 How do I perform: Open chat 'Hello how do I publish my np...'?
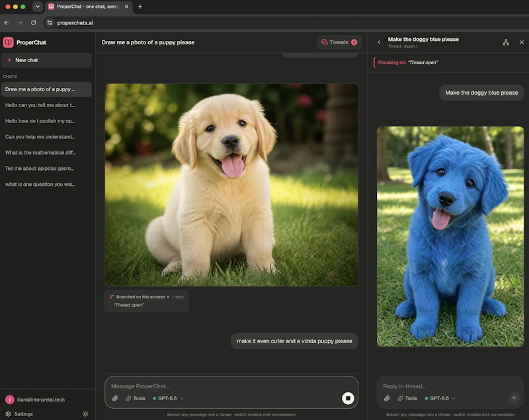pyautogui.click(x=46, y=121)
